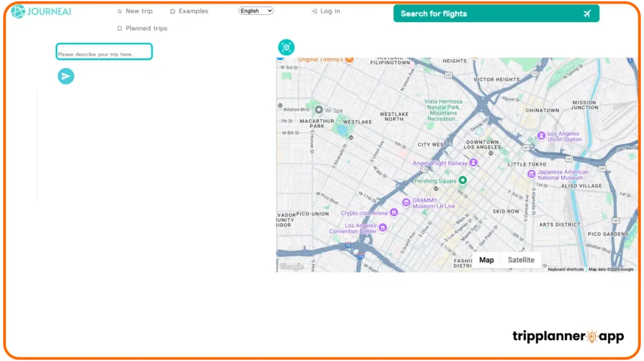Select the Original Tommy's restaurant marker

point(349,60)
